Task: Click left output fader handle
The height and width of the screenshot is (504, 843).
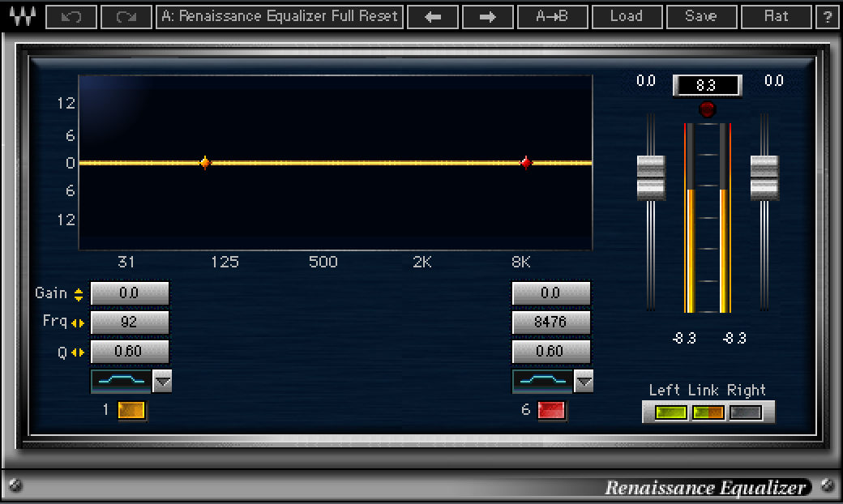Action: (651, 177)
